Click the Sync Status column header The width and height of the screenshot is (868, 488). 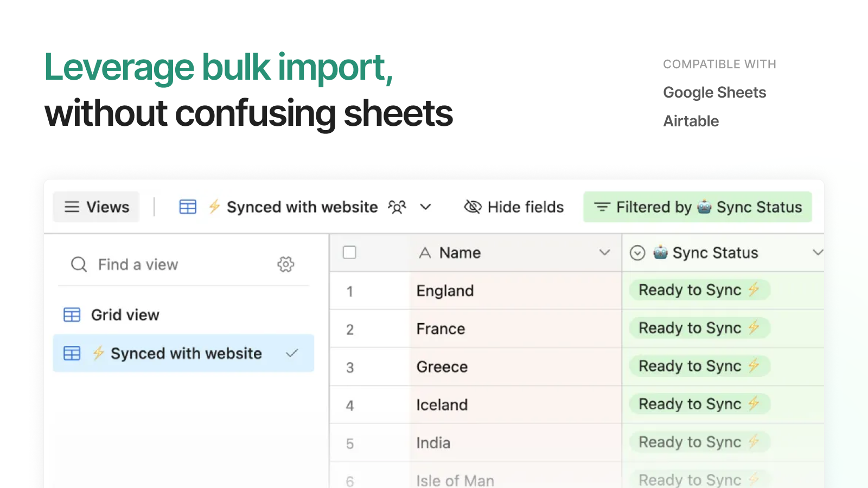pyautogui.click(x=723, y=253)
